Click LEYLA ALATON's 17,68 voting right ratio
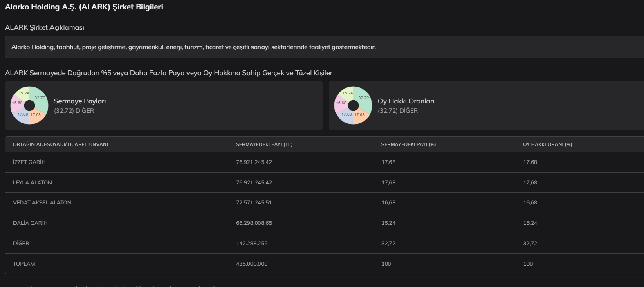This screenshot has height=287, width=644. point(530,182)
